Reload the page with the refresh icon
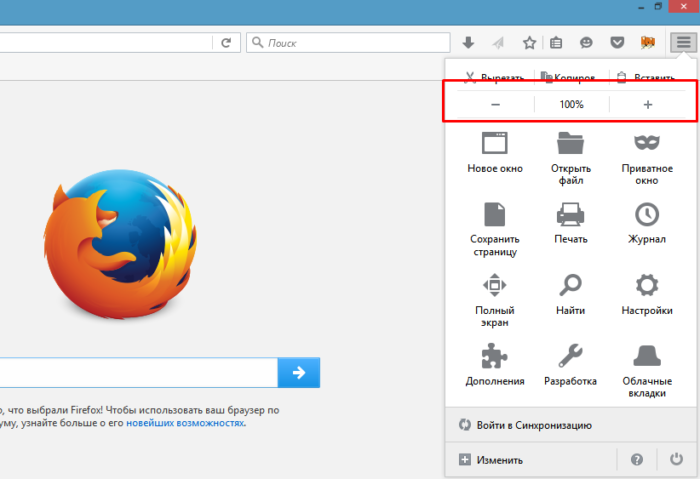The image size is (700, 479). [226, 43]
